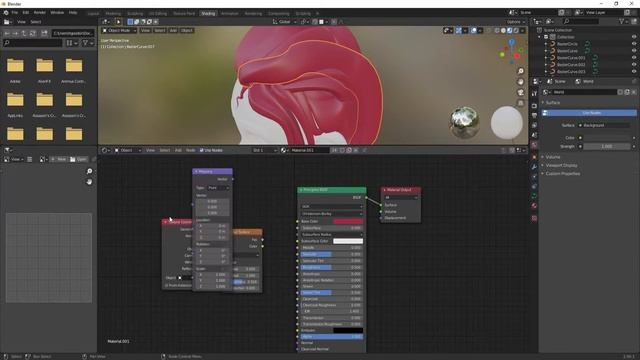This screenshot has width=640, height=360.
Task: Go forward in the file browser
Action: click(x=16, y=33)
